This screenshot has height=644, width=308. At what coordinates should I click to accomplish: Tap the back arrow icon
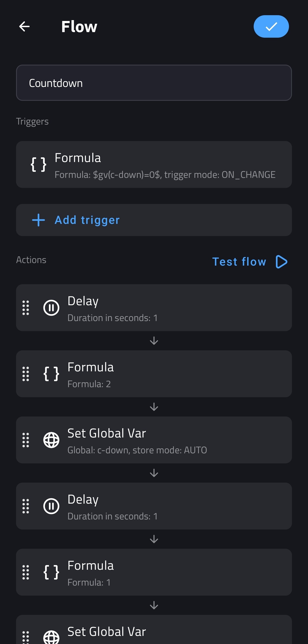coord(24,27)
